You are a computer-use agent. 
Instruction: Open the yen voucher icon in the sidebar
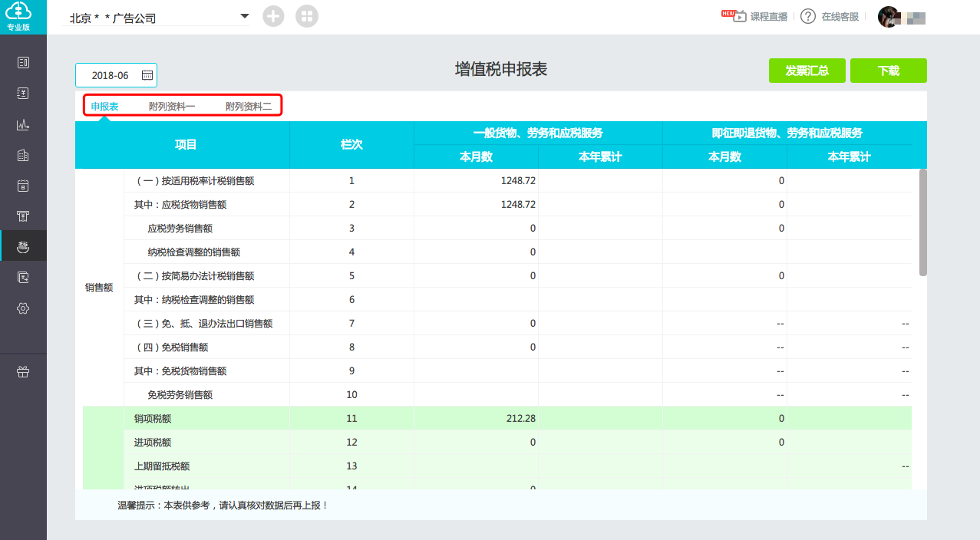(x=23, y=94)
